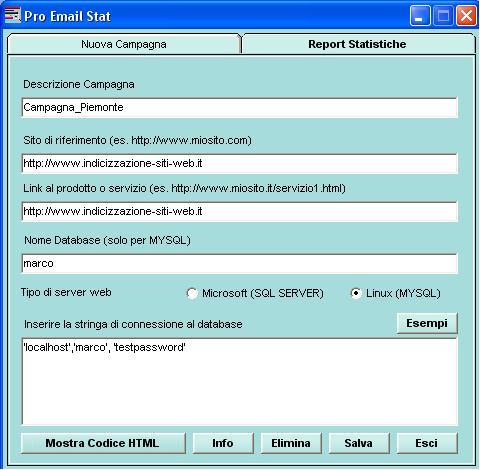Open the Report Statistiche tab
This screenshot has height=470, width=480.
point(357,44)
